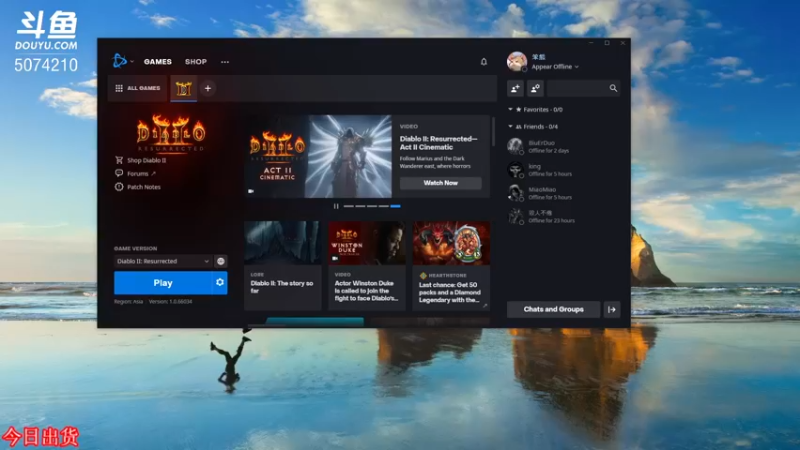Click the Watch Now button
Viewport: 800px width, 450px height.
pos(441,183)
